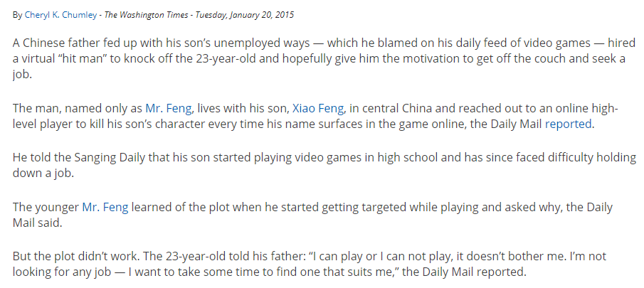Viewport: 644px width, 288px height.
Task: Click 'The Washington Times' publication name
Action: click(x=146, y=15)
